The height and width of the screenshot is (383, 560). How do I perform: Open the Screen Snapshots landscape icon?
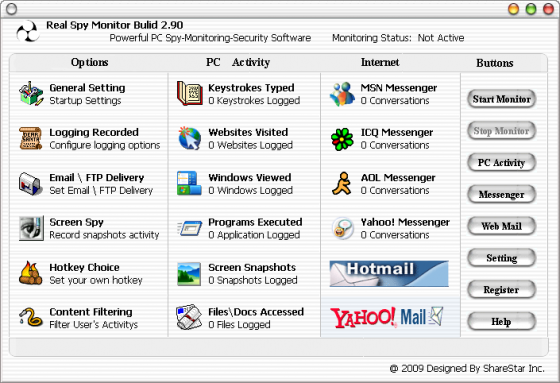click(x=189, y=274)
